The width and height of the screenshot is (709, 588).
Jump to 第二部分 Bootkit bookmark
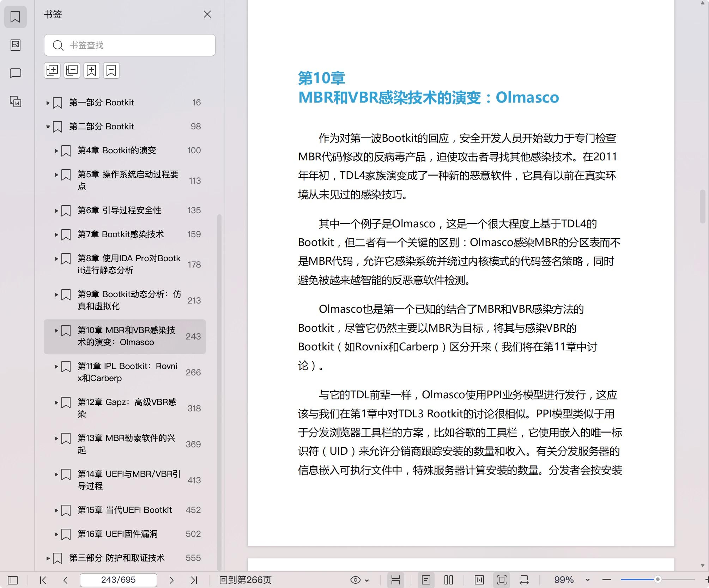point(102,127)
